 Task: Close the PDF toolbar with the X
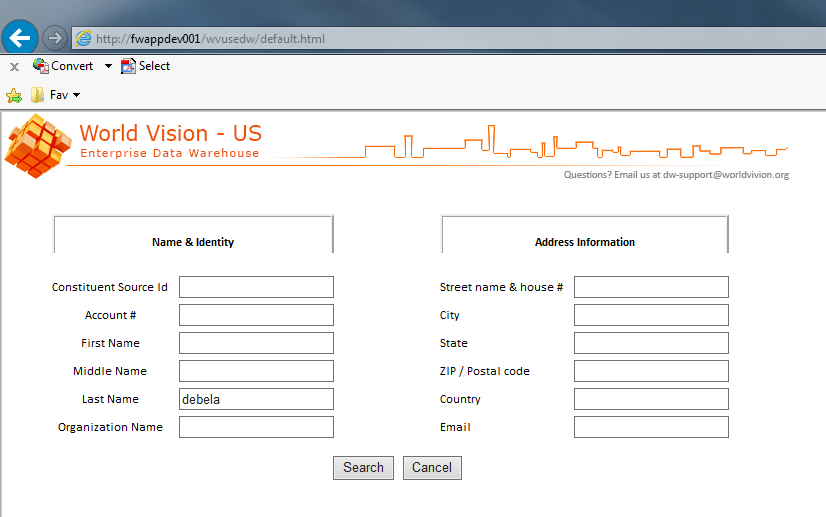pos(14,67)
